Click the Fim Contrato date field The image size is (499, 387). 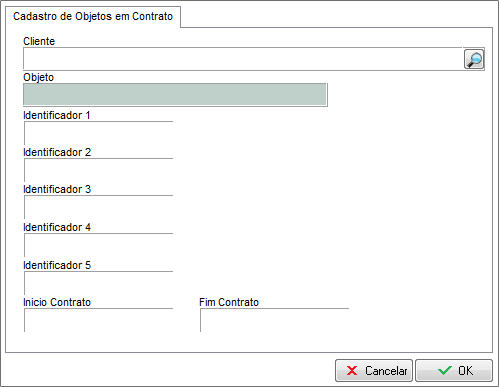pos(274,320)
